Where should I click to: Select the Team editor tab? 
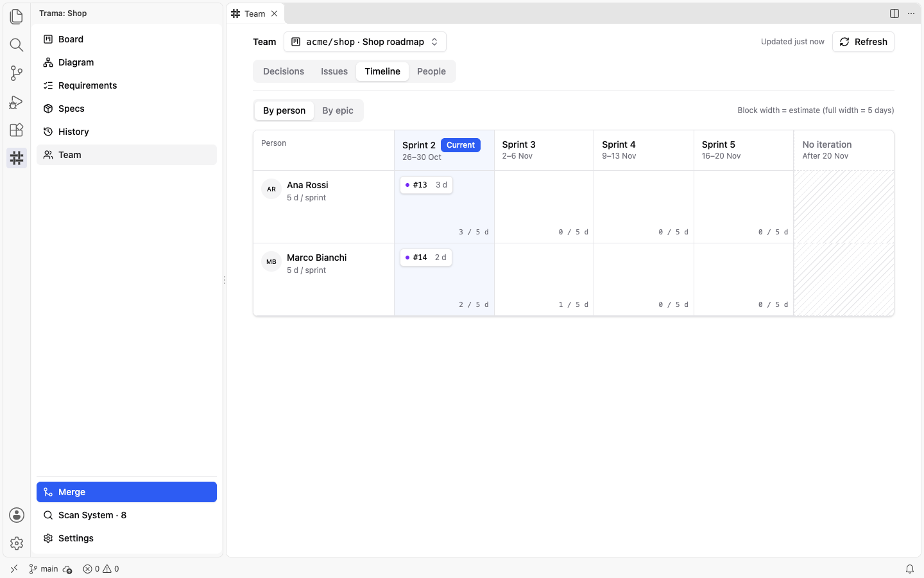click(x=255, y=13)
